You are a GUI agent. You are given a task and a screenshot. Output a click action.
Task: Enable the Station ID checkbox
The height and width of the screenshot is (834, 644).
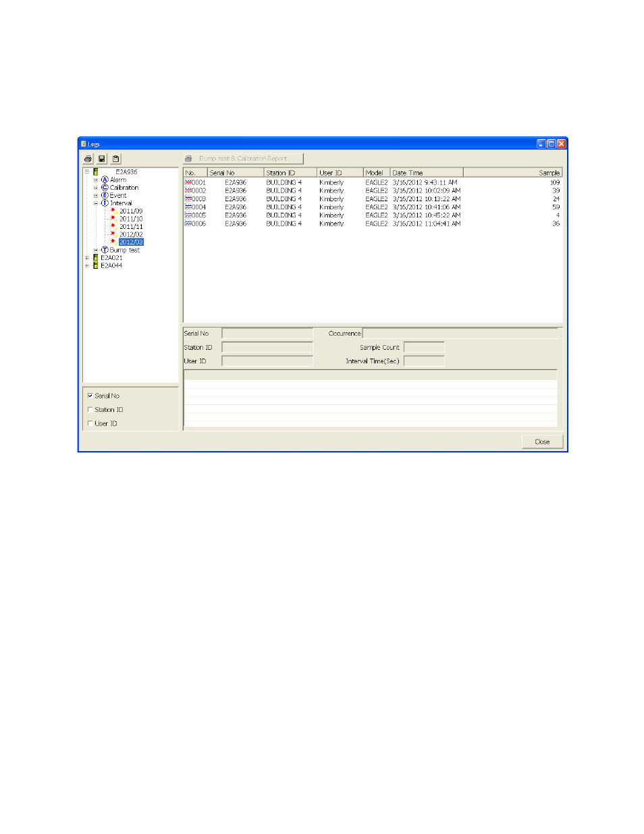tap(90, 410)
